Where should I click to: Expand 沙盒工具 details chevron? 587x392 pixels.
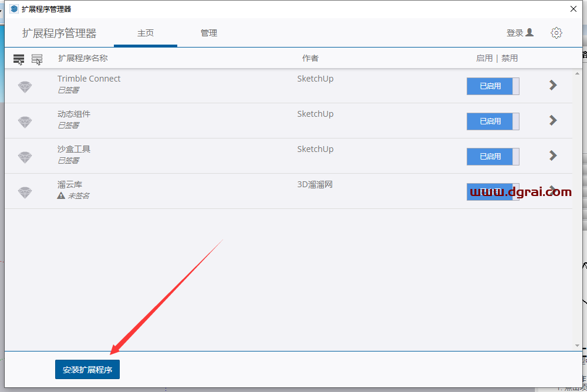tap(553, 156)
